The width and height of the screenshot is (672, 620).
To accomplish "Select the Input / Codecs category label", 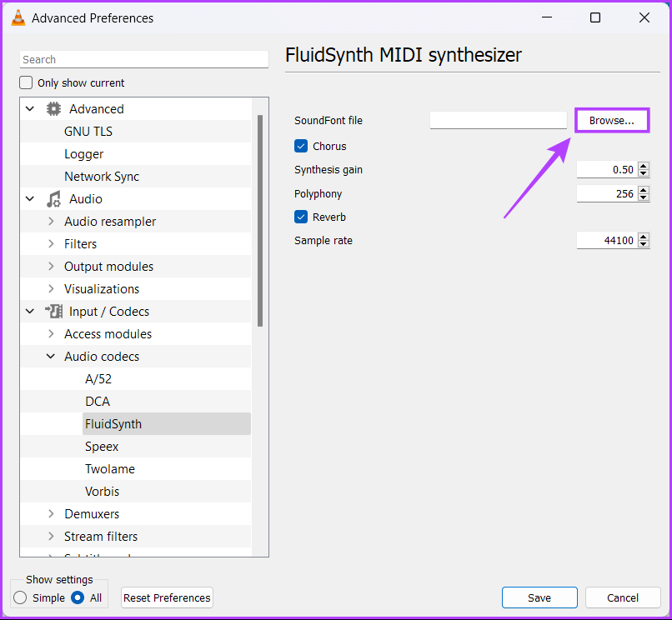I will point(109,312).
